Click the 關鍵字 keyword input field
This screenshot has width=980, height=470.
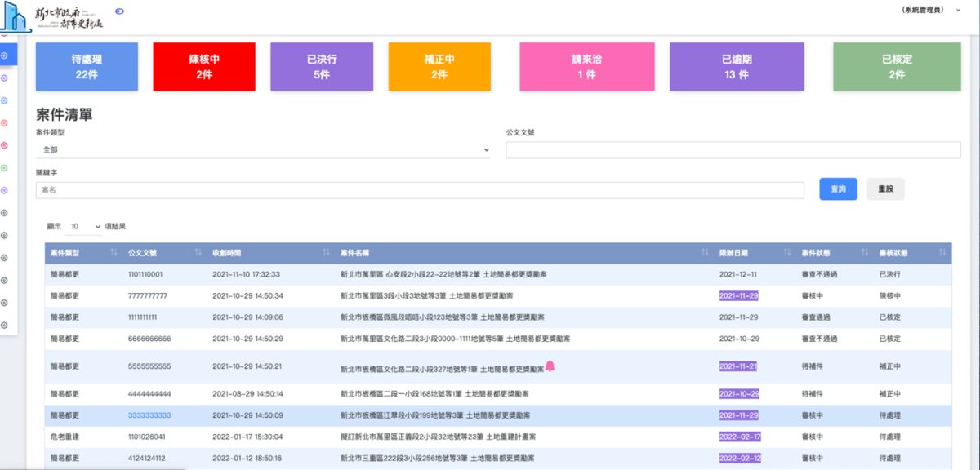click(420, 189)
